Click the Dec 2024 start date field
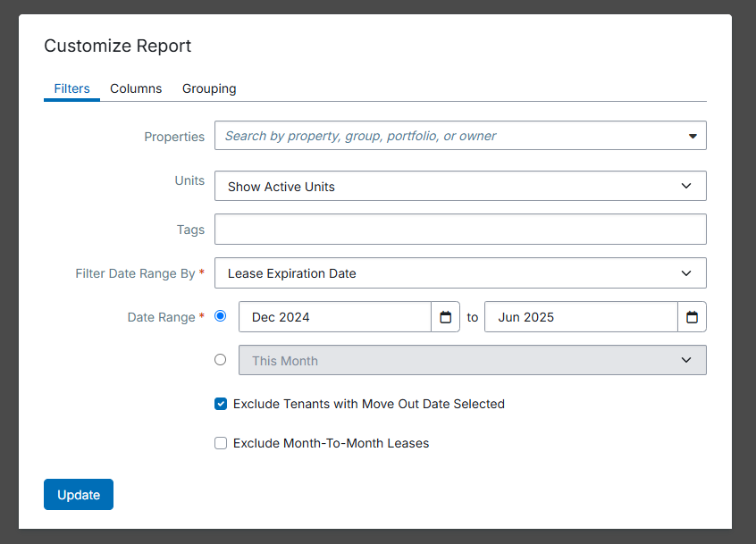Image resolution: width=756 pixels, height=544 pixels. (x=335, y=317)
